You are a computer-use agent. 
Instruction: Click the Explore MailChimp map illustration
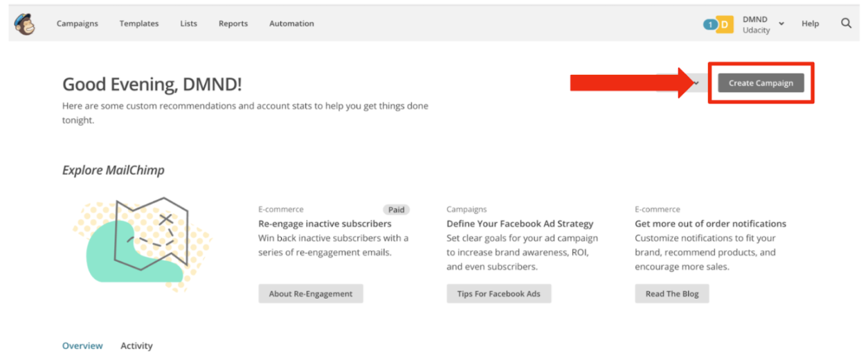[x=142, y=244]
